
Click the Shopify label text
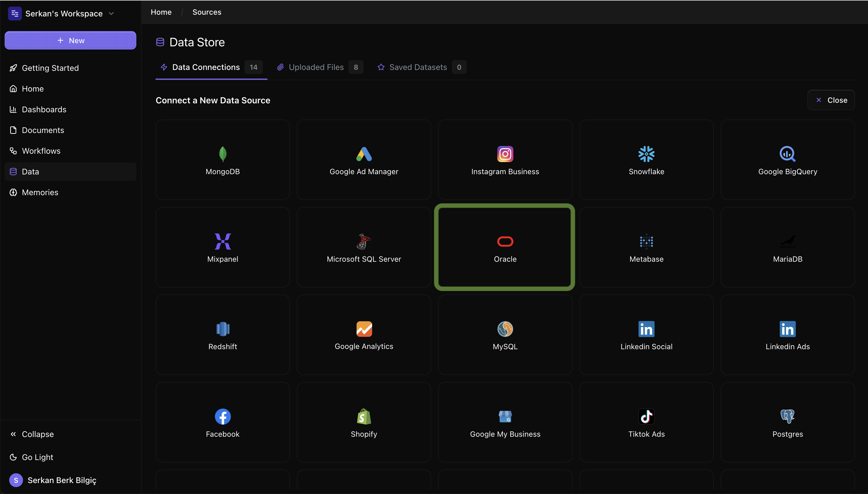364,434
